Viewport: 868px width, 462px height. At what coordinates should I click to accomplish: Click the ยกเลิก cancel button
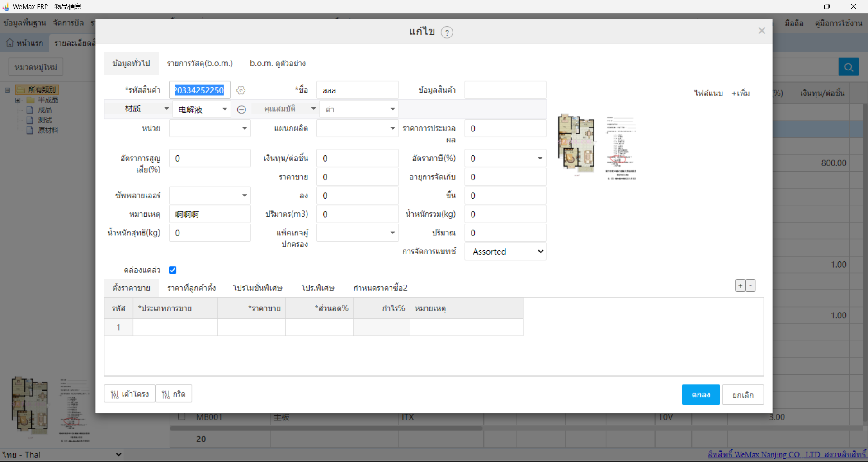tap(742, 395)
